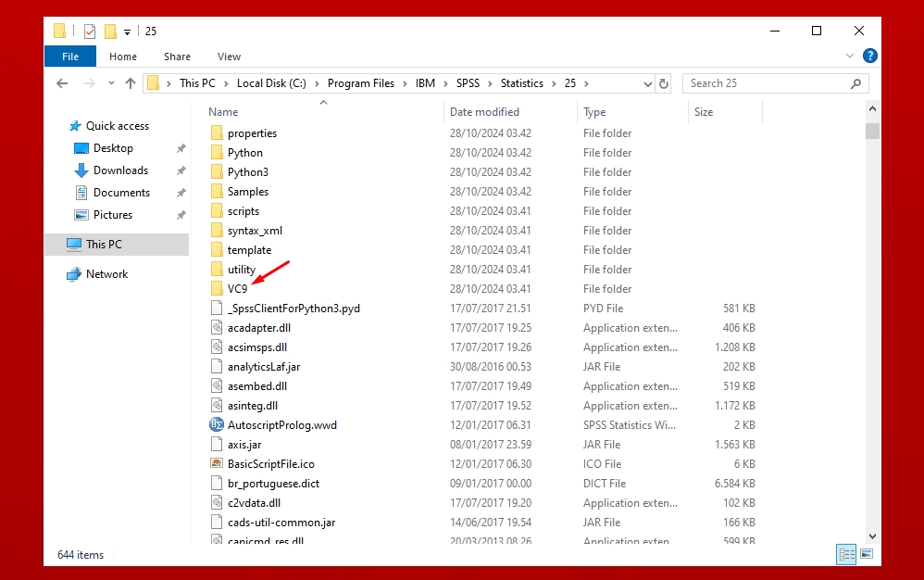Click IBM in the address path
The image size is (924, 580).
pos(425,83)
